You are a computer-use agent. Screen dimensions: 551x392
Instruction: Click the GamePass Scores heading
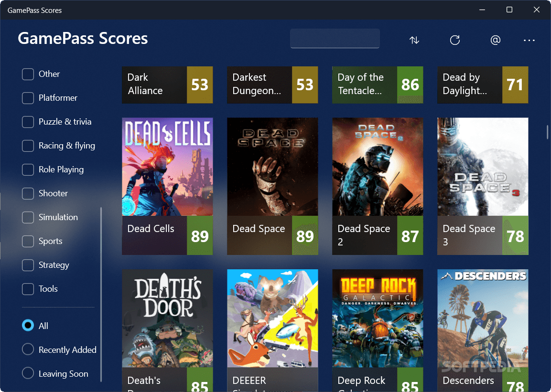[x=83, y=38]
